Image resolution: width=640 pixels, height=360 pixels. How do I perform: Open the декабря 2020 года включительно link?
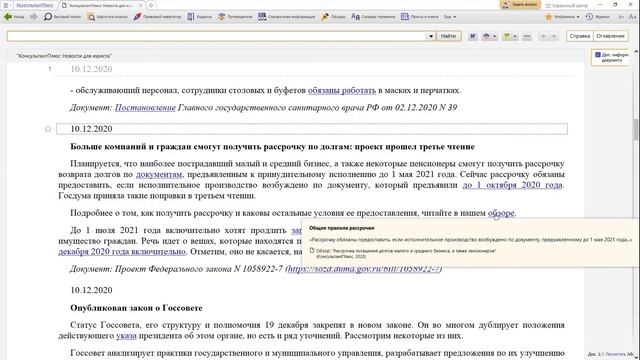(x=122, y=251)
